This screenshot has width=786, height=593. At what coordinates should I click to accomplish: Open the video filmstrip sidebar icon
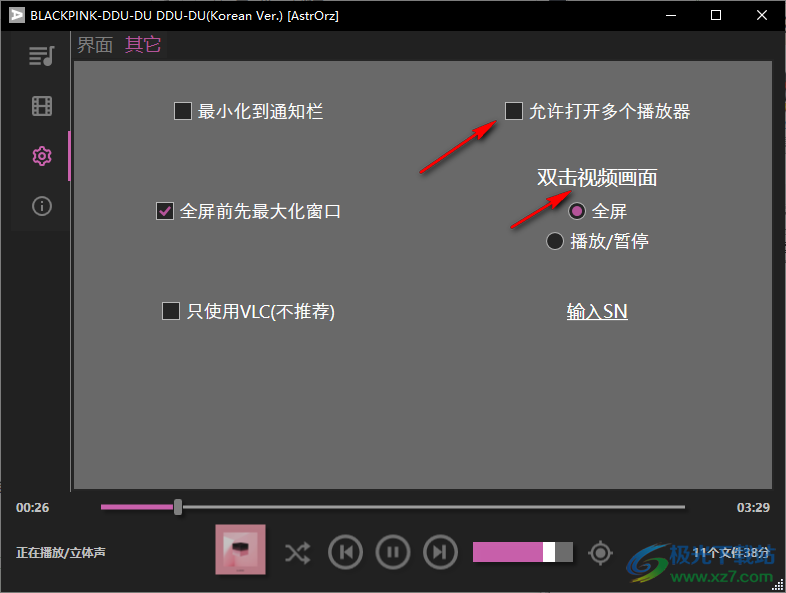tap(42, 106)
